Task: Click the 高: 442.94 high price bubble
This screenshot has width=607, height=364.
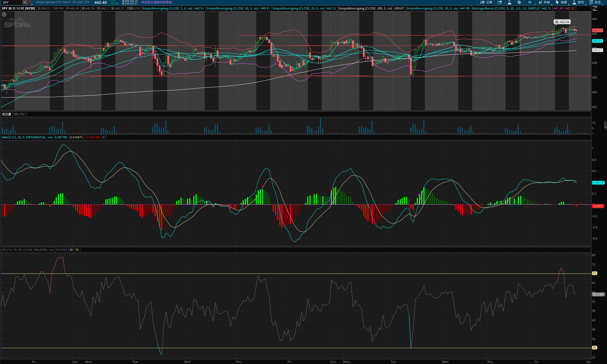Action: [562, 22]
